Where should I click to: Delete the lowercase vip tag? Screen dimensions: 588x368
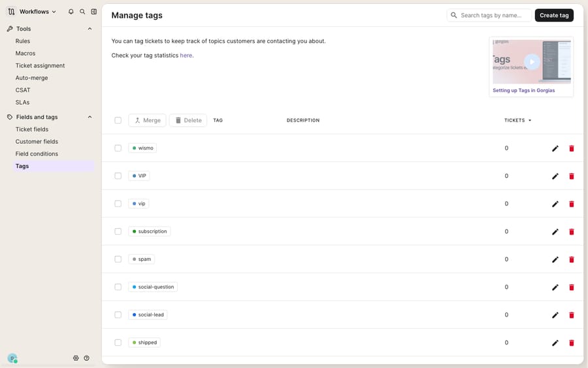[x=572, y=204]
